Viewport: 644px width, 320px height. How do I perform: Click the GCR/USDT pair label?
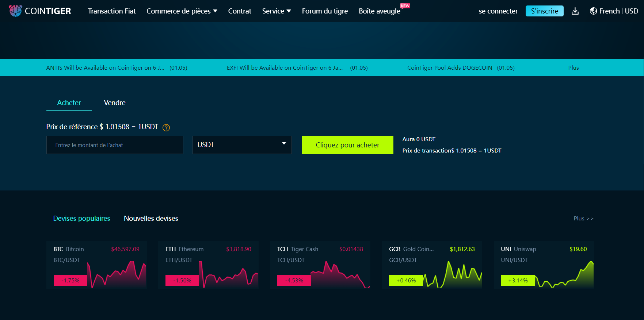403,260
